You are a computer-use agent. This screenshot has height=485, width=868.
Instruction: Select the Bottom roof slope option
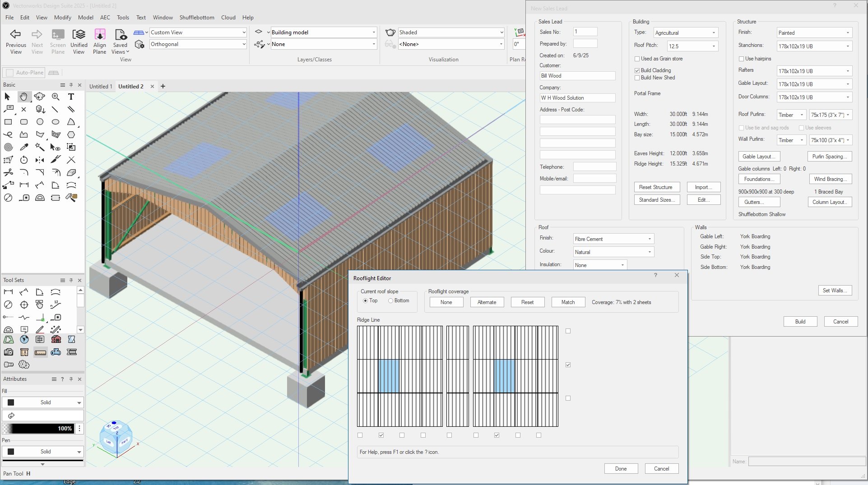pos(391,301)
